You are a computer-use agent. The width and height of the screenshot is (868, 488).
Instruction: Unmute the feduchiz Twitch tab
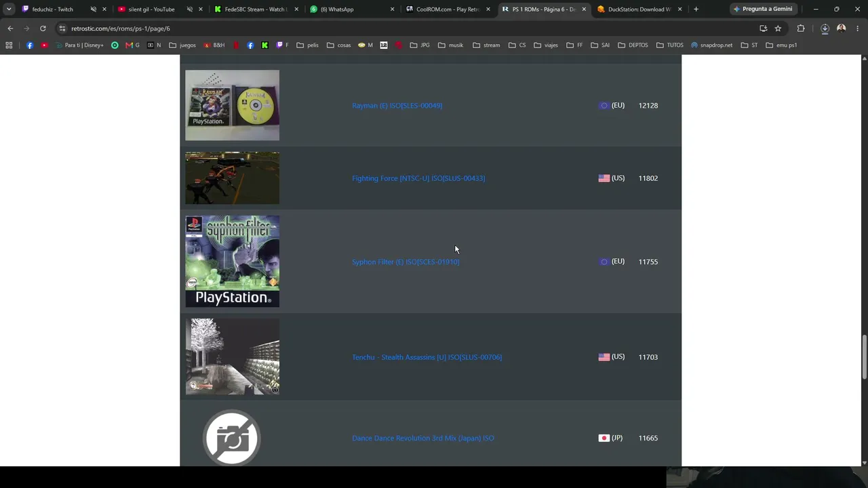tap(94, 9)
